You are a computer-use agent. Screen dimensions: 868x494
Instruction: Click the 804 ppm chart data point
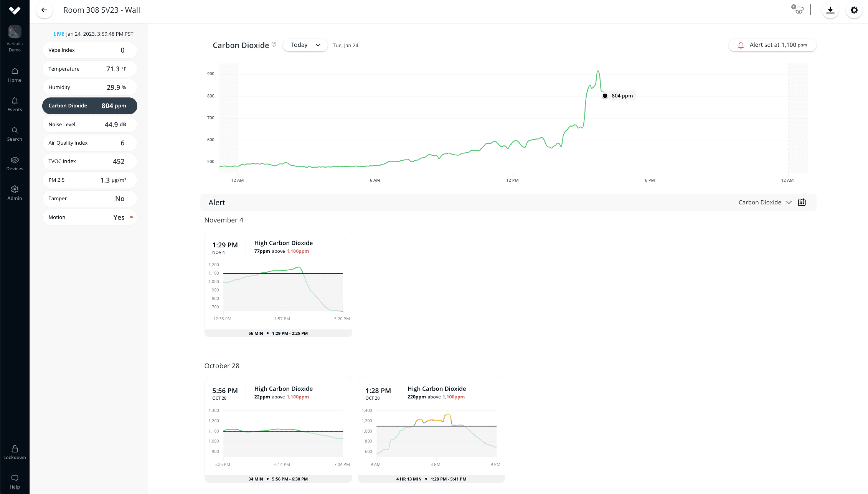(x=605, y=96)
